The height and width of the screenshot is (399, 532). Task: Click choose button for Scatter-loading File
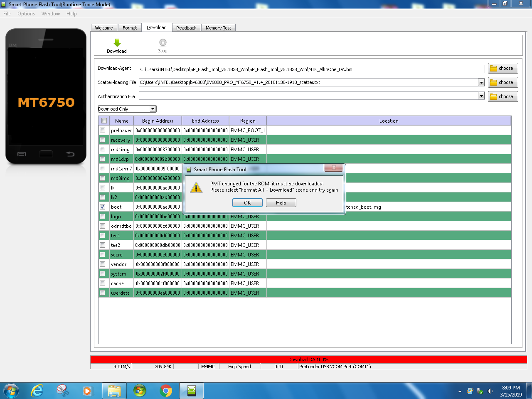503,83
